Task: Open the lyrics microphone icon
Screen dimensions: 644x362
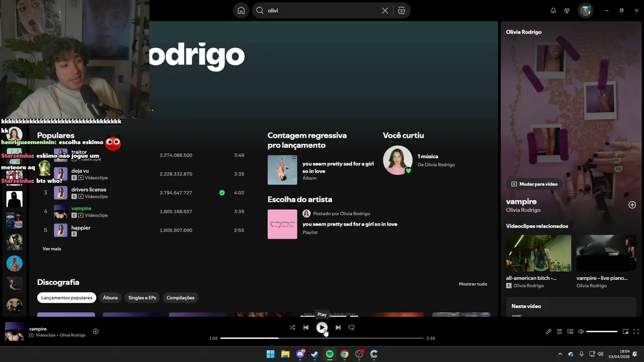Action: tap(549, 332)
